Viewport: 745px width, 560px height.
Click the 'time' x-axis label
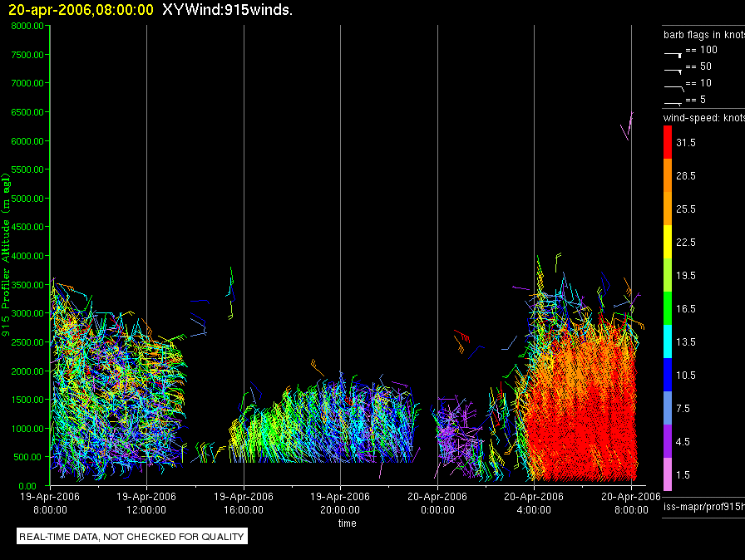(x=348, y=523)
